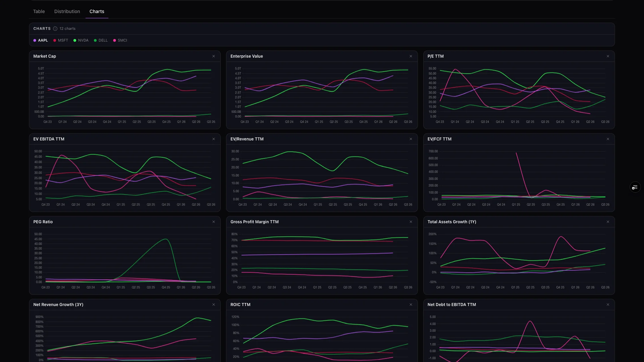Switch to the Table tab
644x362 pixels.
point(39,11)
